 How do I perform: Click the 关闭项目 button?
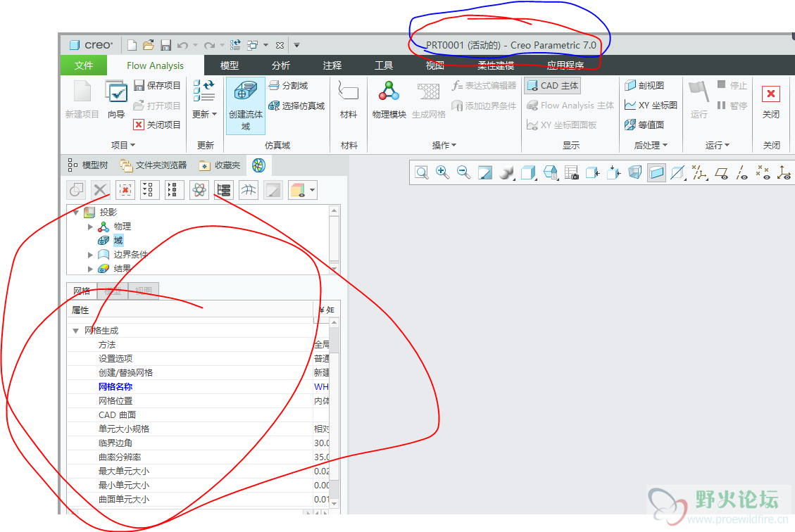pos(157,125)
